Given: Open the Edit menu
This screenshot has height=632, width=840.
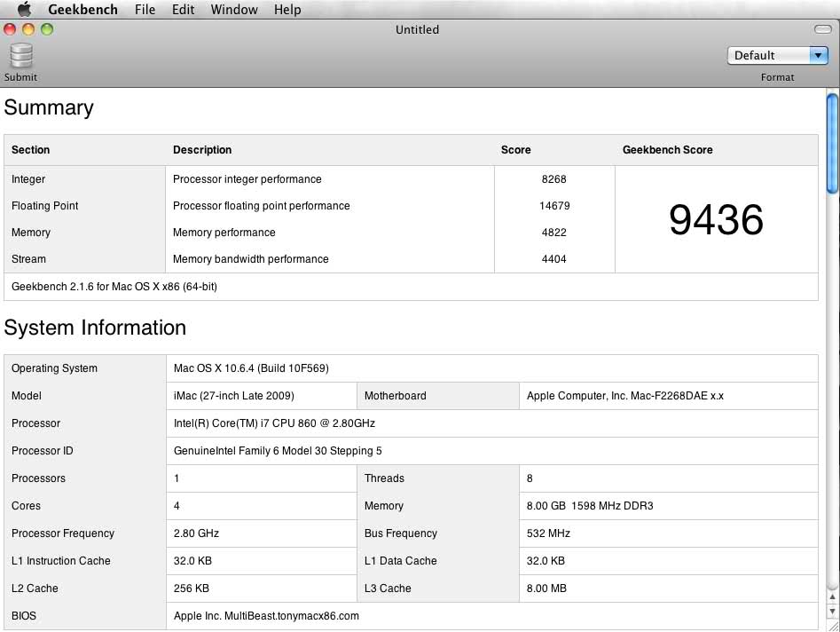Looking at the screenshot, I should click(x=183, y=9).
